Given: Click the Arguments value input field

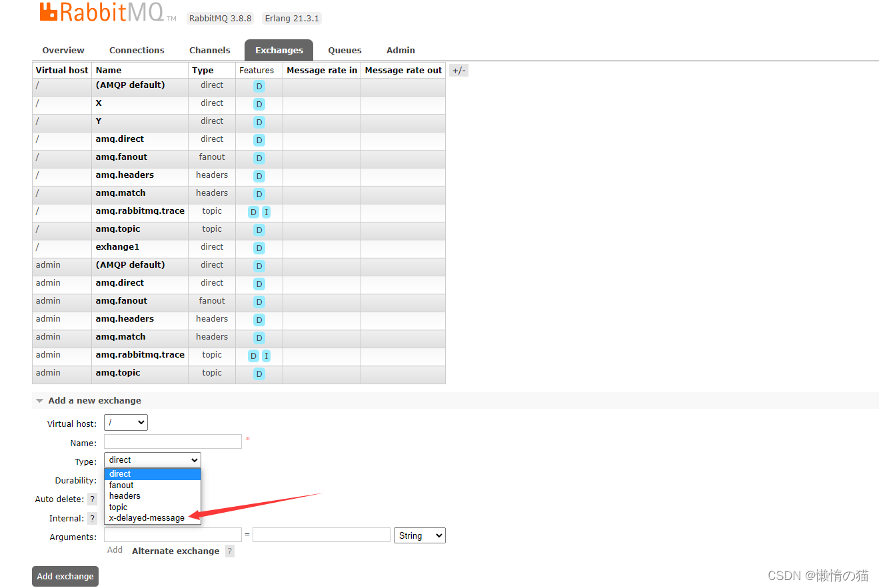Looking at the screenshot, I should point(321,535).
